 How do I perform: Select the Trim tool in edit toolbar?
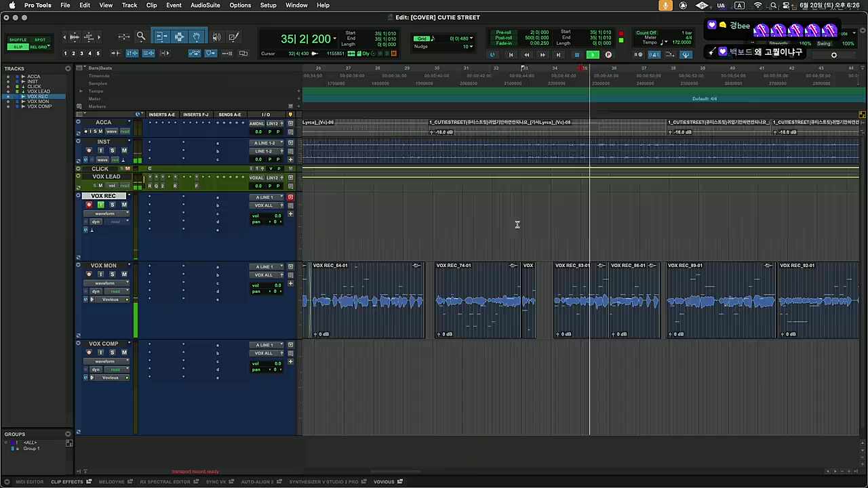coord(161,37)
